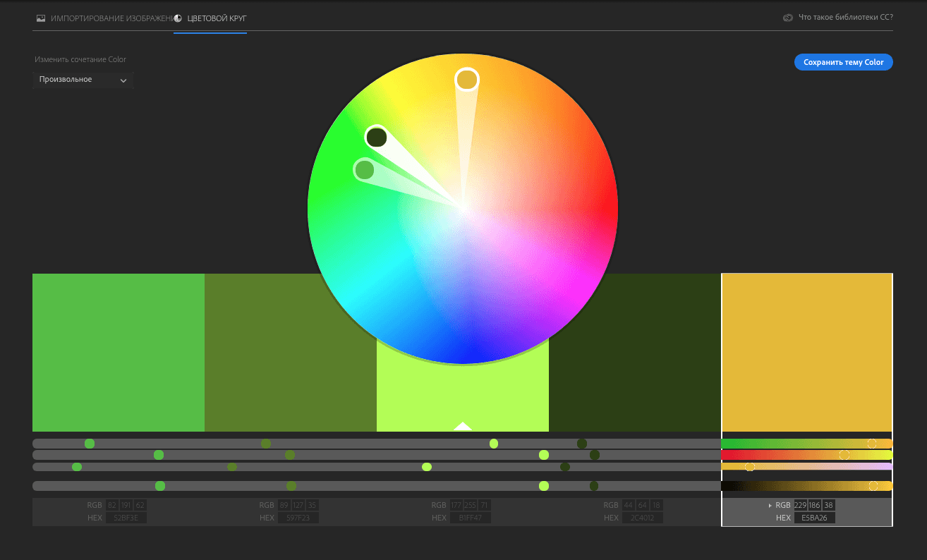This screenshot has width=927, height=560.
Task: Click the yellow swatch's brightness slider handle
Action: point(873,486)
